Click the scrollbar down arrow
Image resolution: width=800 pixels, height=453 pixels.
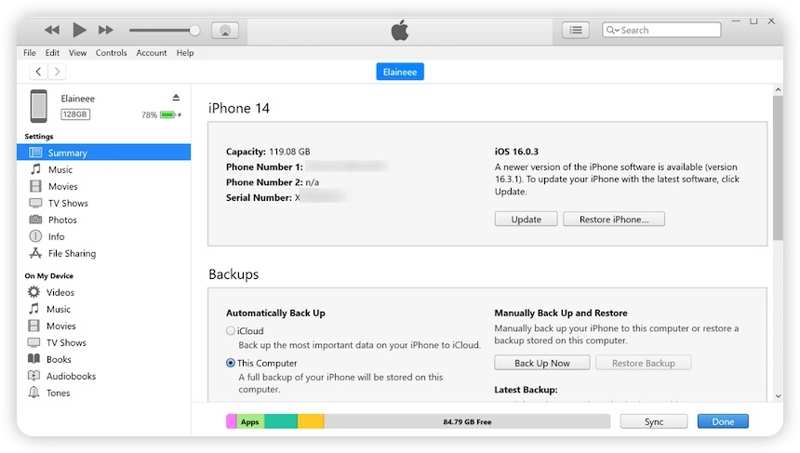click(x=778, y=396)
